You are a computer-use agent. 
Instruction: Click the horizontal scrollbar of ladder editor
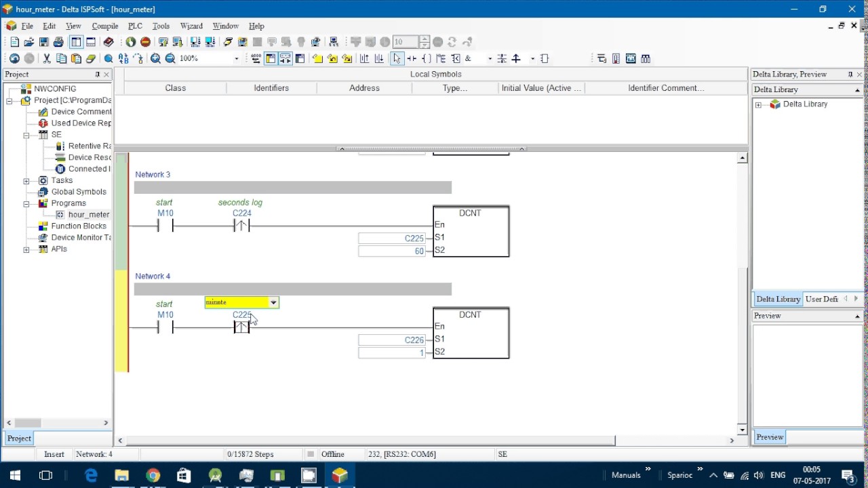point(370,441)
